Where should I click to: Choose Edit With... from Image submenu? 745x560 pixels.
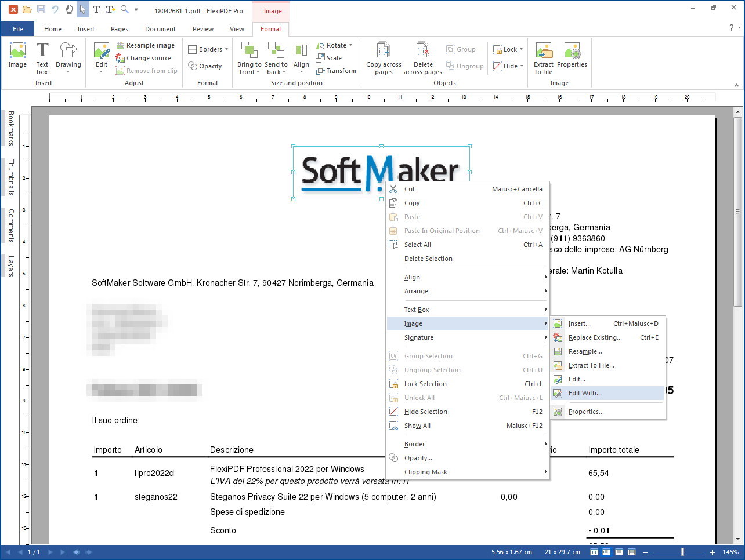pos(585,393)
